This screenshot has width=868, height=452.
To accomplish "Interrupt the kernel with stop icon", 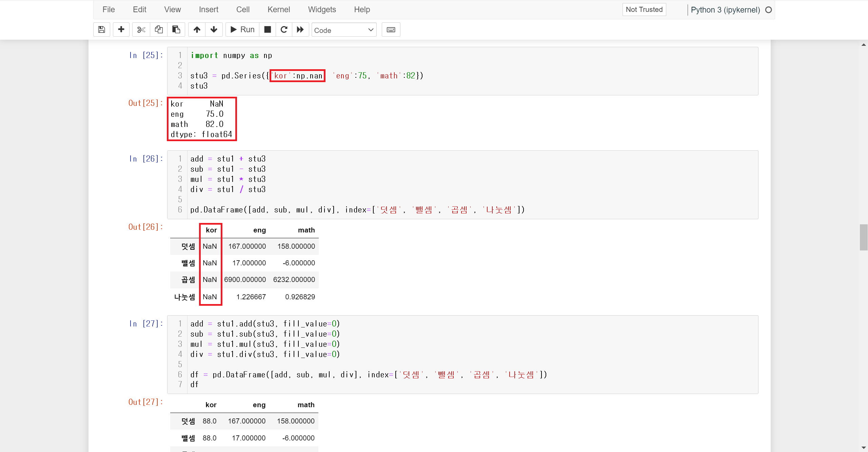I will 268,30.
